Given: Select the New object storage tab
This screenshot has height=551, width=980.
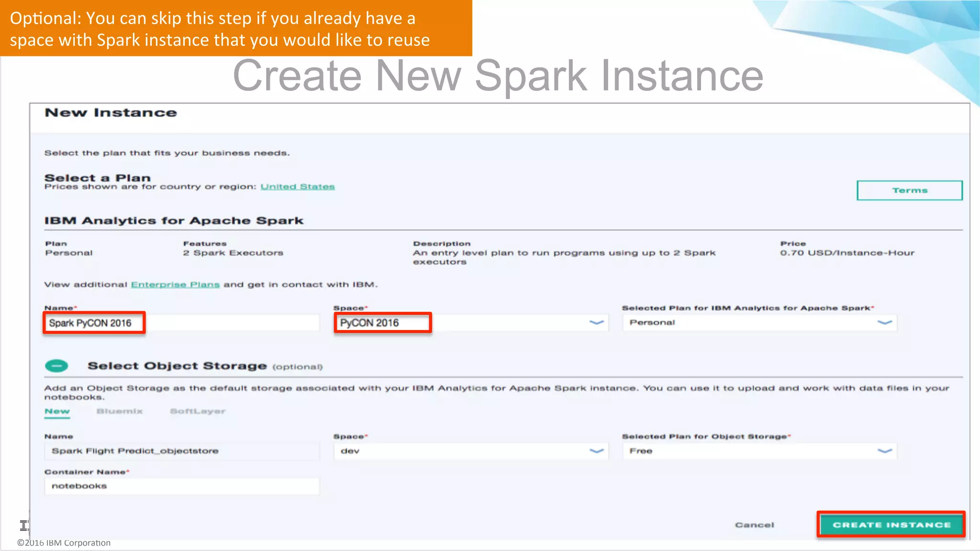Looking at the screenshot, I should 57,411.
